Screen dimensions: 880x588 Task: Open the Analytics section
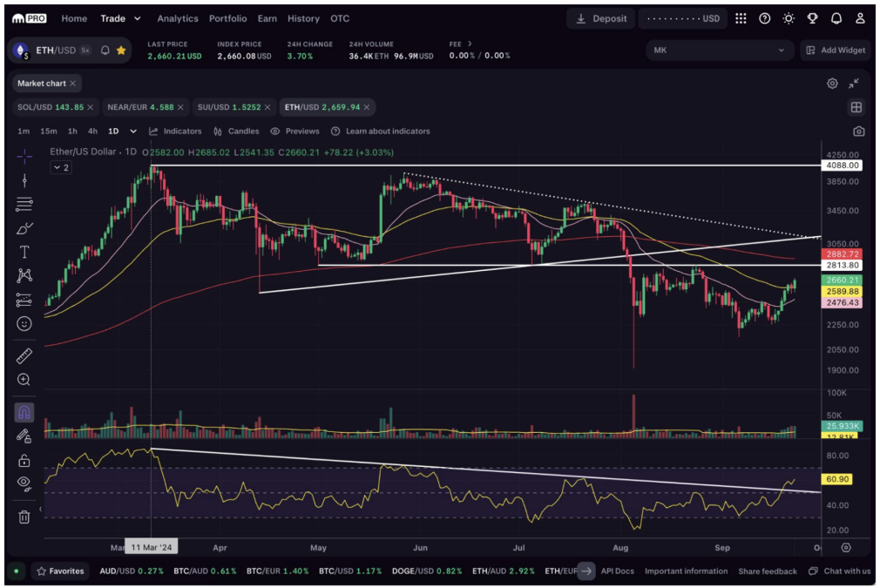point(178,18)
